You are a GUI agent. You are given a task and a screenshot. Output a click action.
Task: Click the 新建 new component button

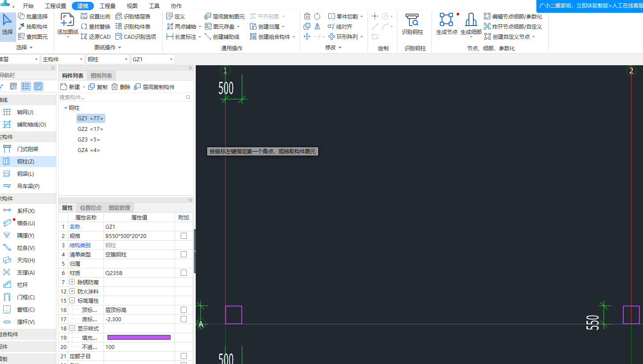[x=71, y=87]
